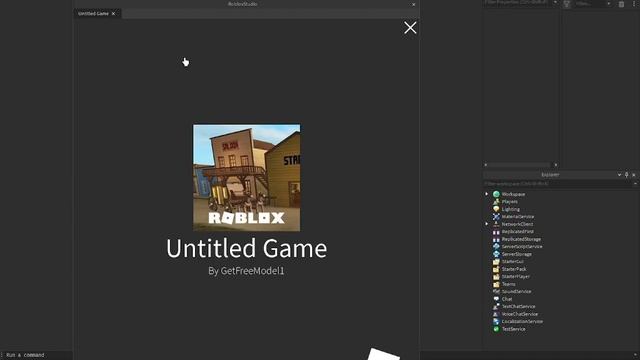Select the VoiceChatService label
The image size is (640, 360).
coord(520,314)
